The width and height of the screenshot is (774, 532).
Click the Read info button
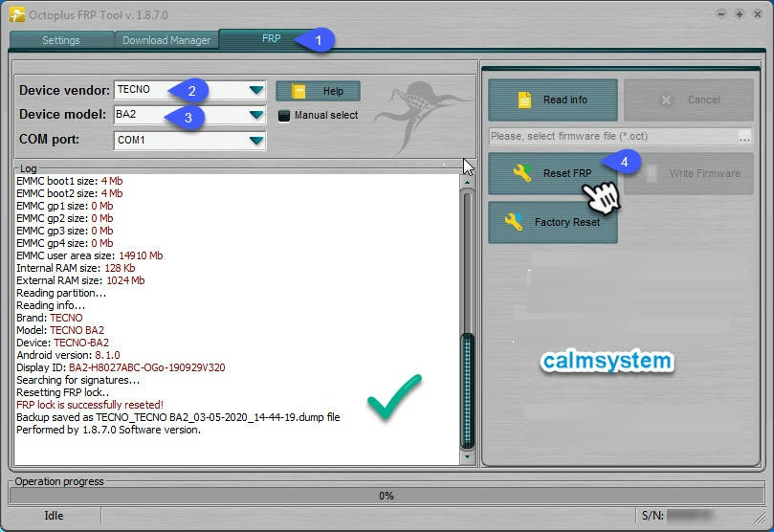coord(552,100)
